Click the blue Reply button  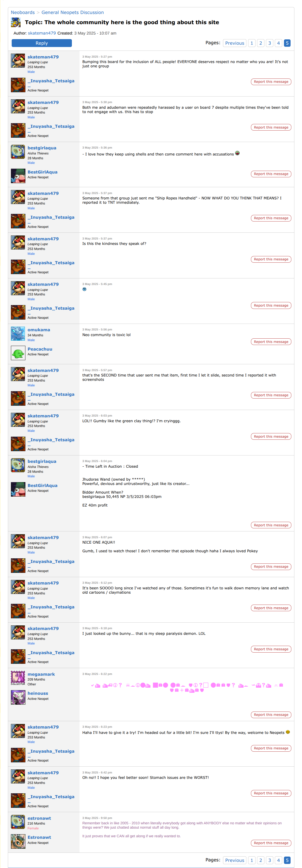[x=42, y=43]
